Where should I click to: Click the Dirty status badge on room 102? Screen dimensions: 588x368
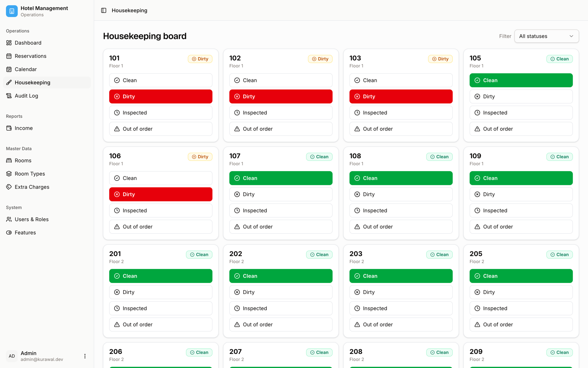point(320,59)
